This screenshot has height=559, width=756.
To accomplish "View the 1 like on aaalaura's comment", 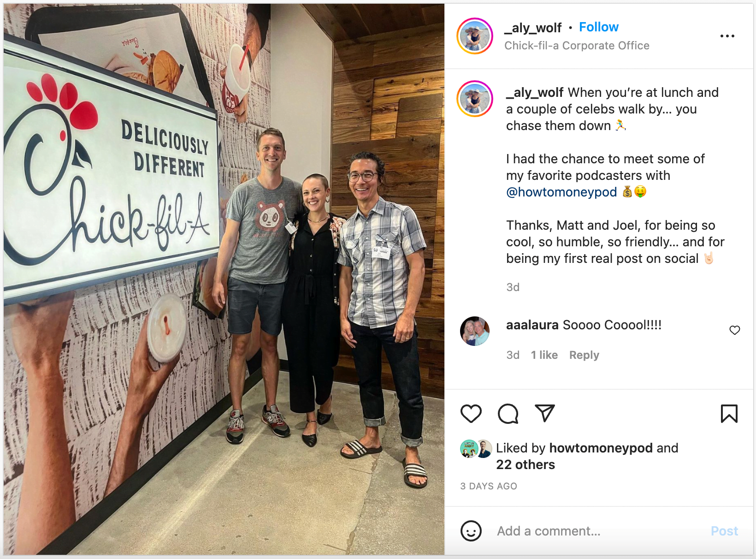I will coord(544,355).
